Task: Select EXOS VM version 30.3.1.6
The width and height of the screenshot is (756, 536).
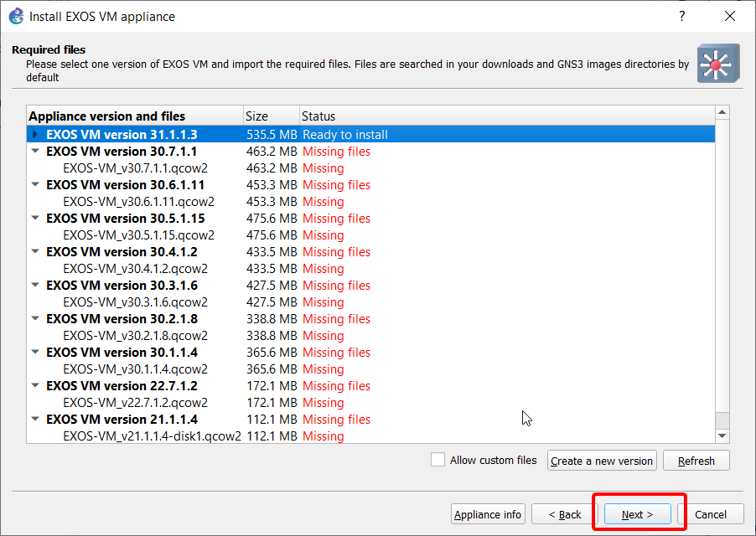Action: coord(122,285)
